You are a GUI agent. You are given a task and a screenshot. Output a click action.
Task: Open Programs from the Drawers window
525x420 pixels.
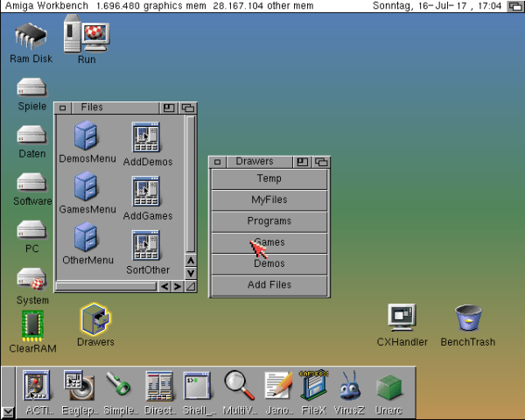pyautogui.click(x=269, y=221)
